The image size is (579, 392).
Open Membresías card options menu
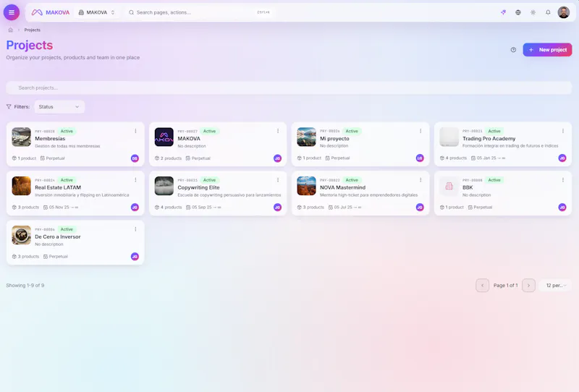[135, 131]
